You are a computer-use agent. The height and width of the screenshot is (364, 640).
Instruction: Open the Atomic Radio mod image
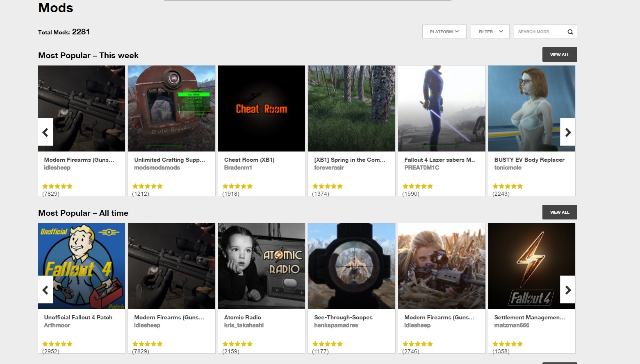point(262,266)
